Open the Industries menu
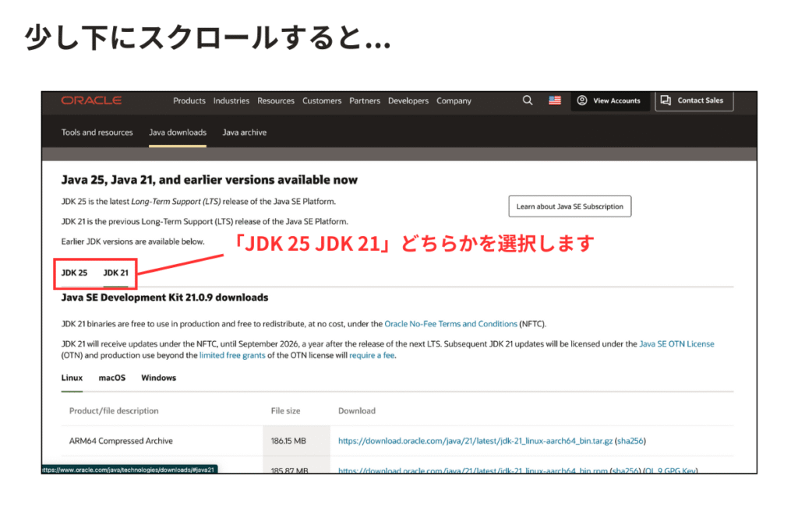Screen dimensions: 798x532 coord(231,100)
